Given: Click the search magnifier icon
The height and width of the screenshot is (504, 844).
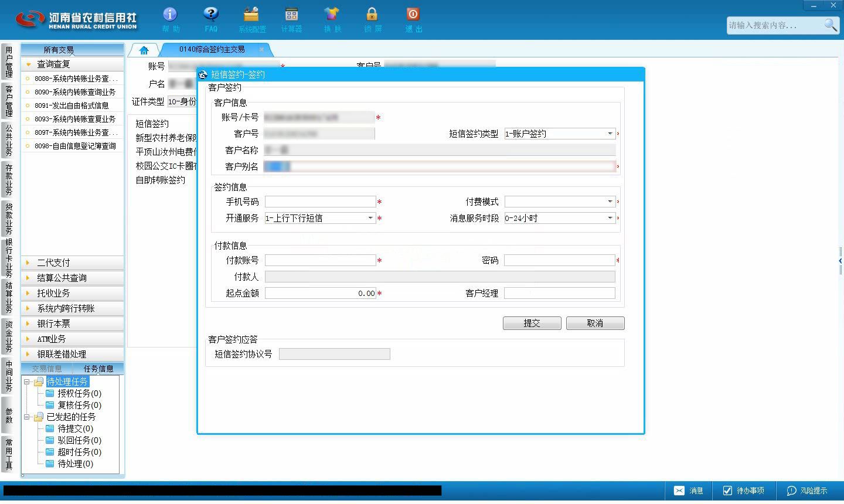Looking at the screenshot, I should 831,25.
